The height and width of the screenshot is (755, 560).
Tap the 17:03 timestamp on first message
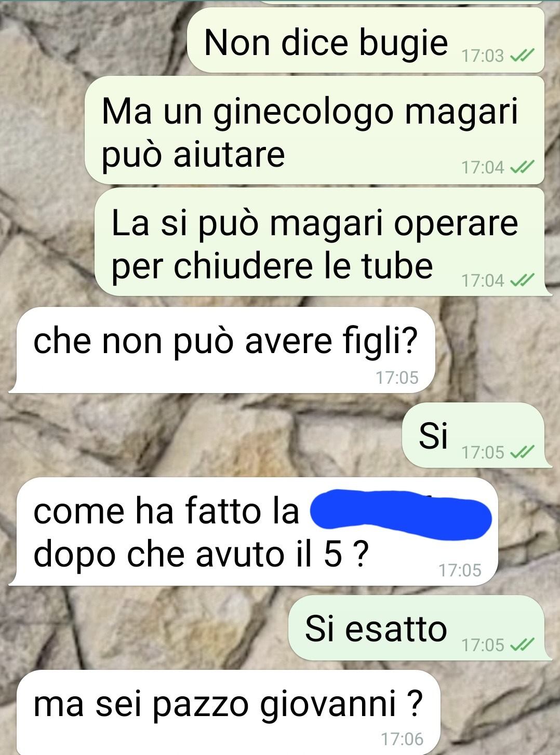pyautogui.click(x=483, y=56)
